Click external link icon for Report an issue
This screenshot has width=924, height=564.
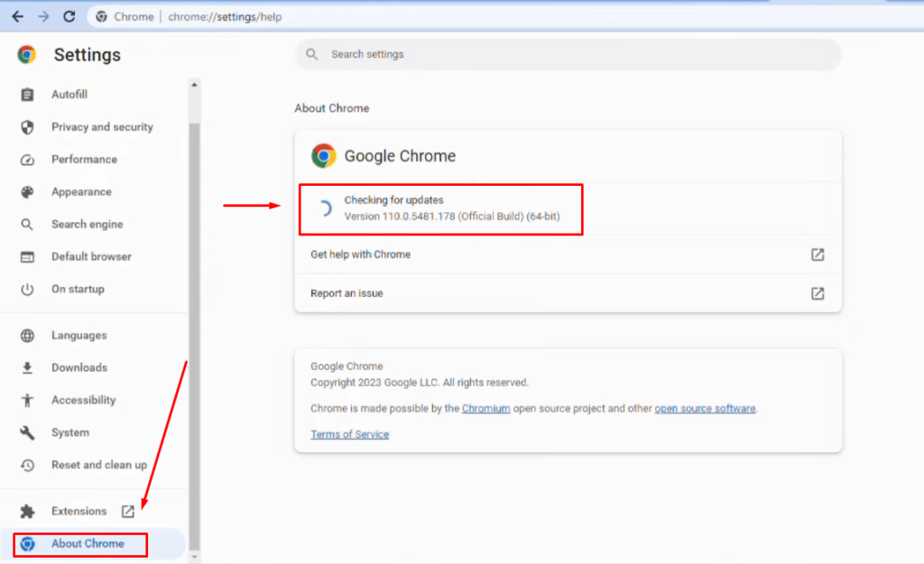(x=818, y=293)
